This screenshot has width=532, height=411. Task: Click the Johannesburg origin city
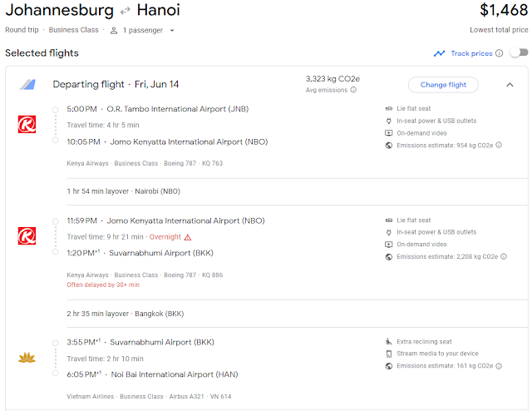[59, 11]
